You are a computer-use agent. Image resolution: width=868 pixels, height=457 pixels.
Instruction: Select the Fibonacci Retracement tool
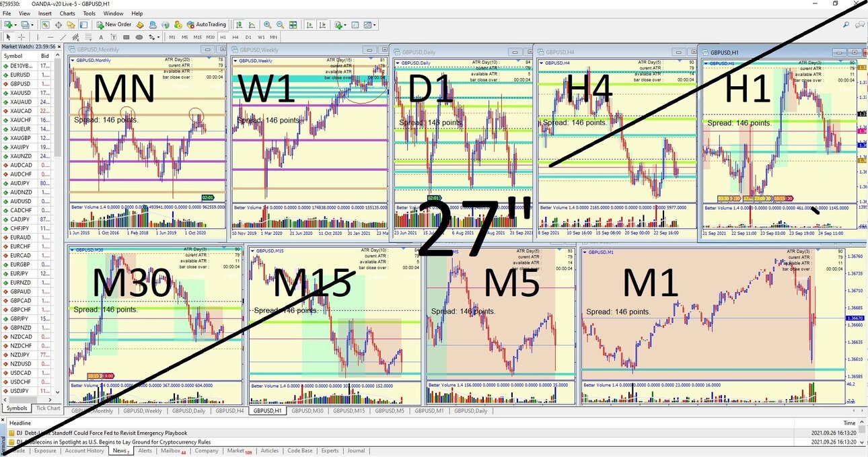point(88,37)
